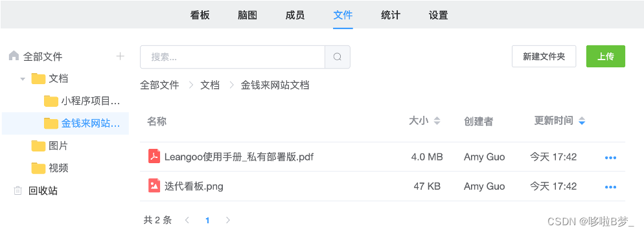644x233 pixels.
Task: Go to the 统计 tab
Action: (391, 16)
